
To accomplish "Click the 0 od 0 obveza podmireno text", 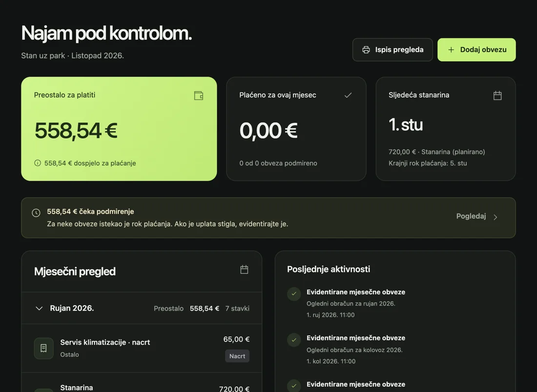I will point(278,163).
